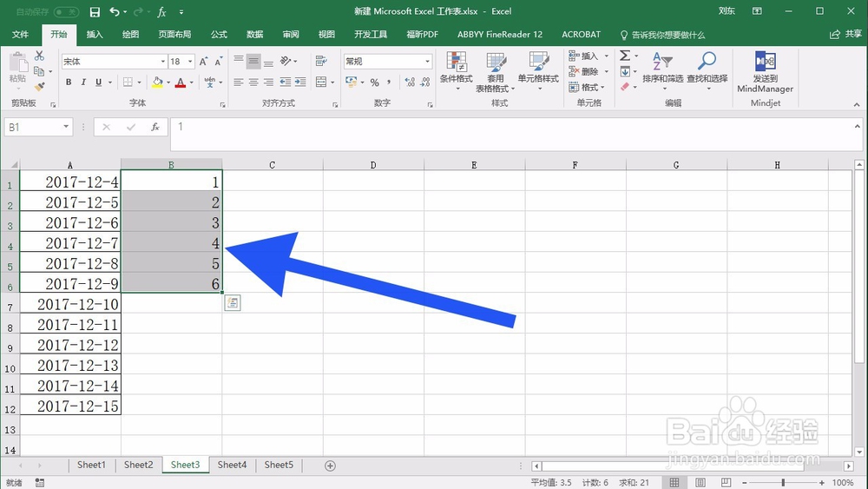Click the Copy icon in clipboard group

tap(39, 71)
